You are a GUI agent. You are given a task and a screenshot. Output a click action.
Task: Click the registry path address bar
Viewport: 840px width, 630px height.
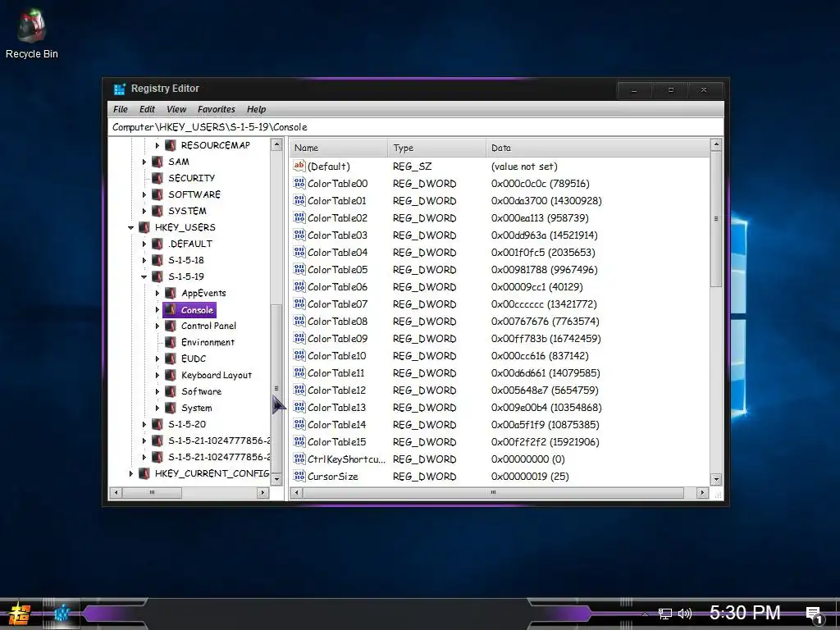[416, 127]
